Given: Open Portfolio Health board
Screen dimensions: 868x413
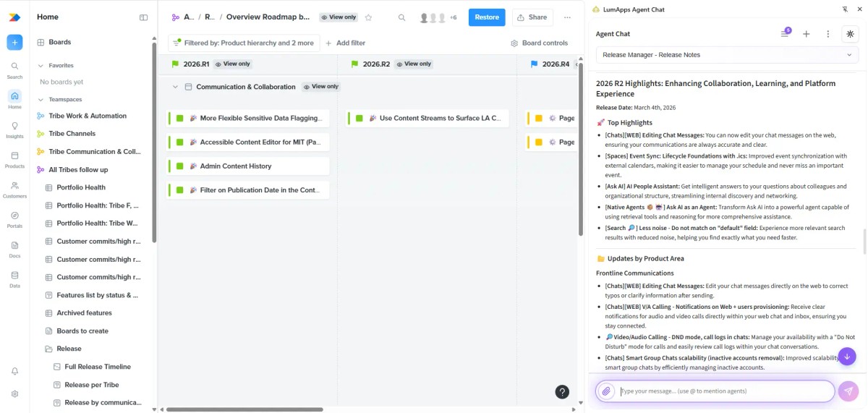Looking at the screenshot, I should pos(81,187).
